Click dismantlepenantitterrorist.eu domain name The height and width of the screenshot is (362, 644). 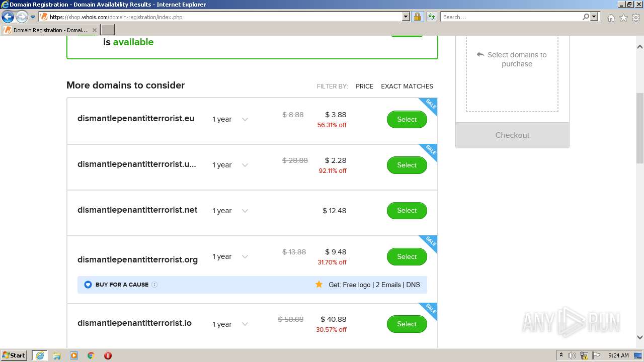click(136, 119)
